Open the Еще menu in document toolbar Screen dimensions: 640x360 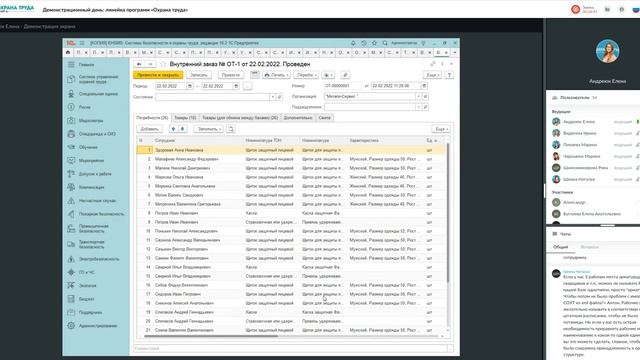[x=432, y=75]
